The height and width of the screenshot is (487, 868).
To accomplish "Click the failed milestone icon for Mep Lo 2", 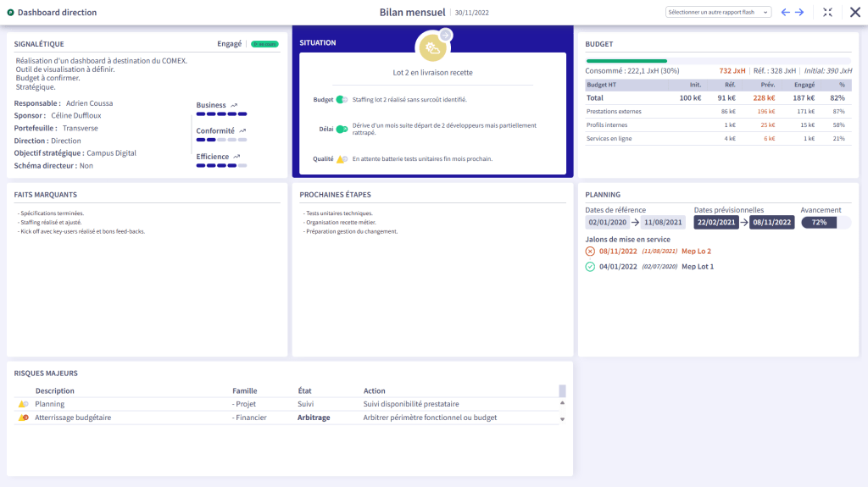I will [590, 252].
